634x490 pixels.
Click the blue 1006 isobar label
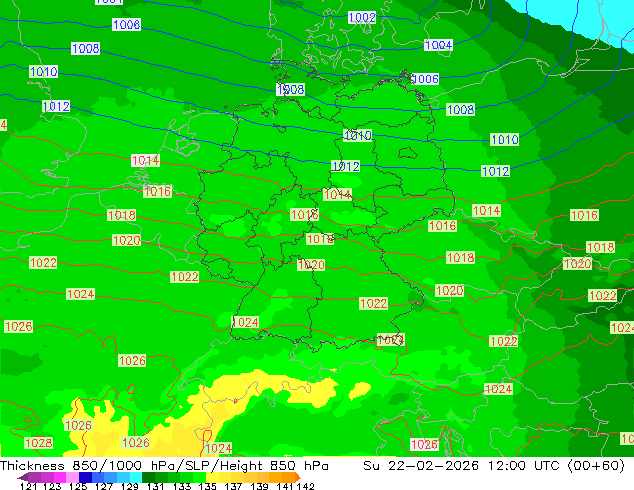pos(425,79)
